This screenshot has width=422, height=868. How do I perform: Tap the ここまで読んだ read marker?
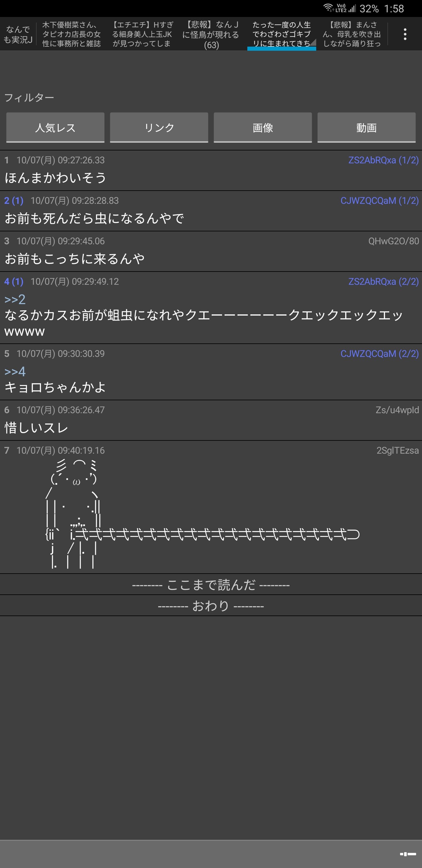pos(211,585)
